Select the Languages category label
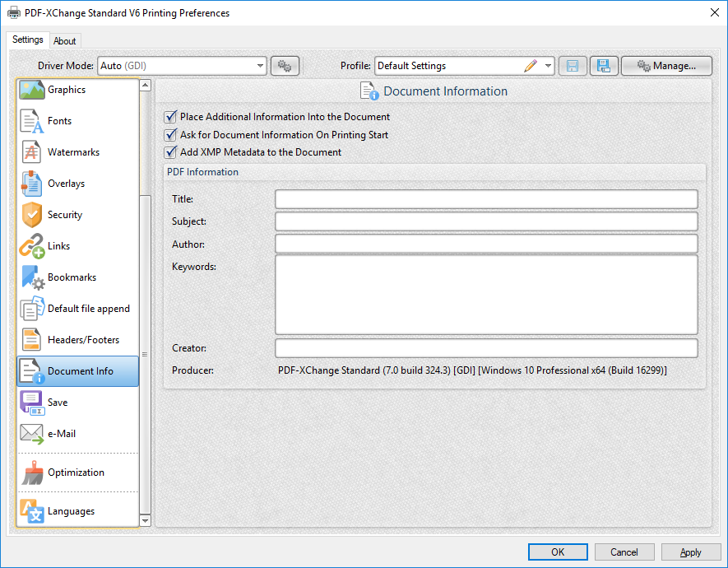The image size is (728, 568). click(71, 511)
